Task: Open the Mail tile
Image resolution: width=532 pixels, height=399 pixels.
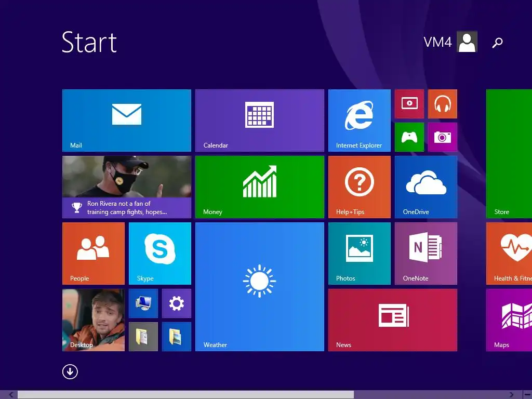Action: [127, 121]
